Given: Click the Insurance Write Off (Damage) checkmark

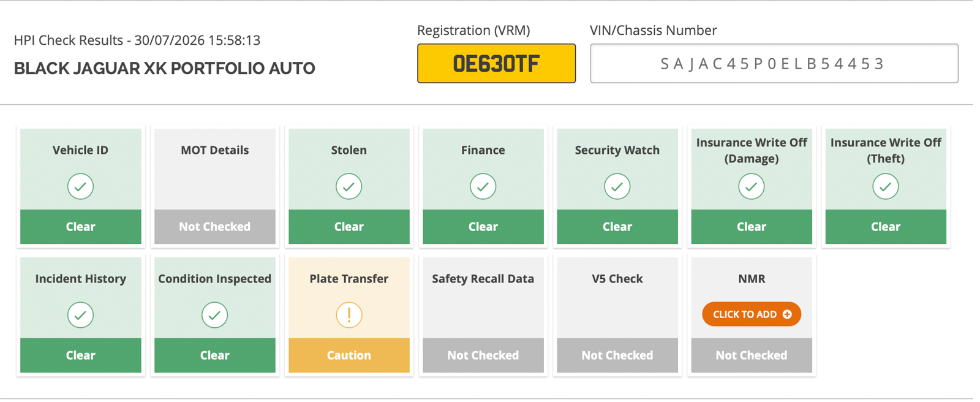Looking at the screenshot, I should (x=751, y=186).
